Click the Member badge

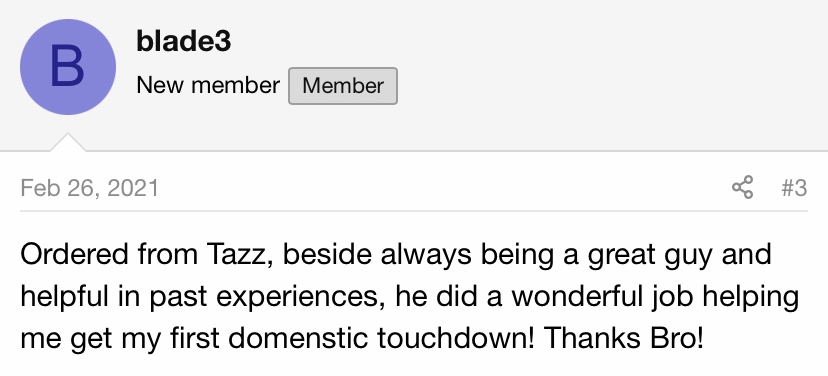tap(343, 86)
